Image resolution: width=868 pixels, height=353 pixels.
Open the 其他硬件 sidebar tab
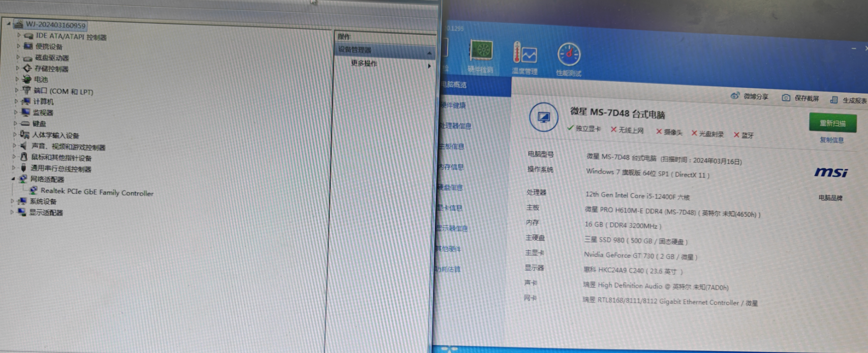tap(448, 249)
